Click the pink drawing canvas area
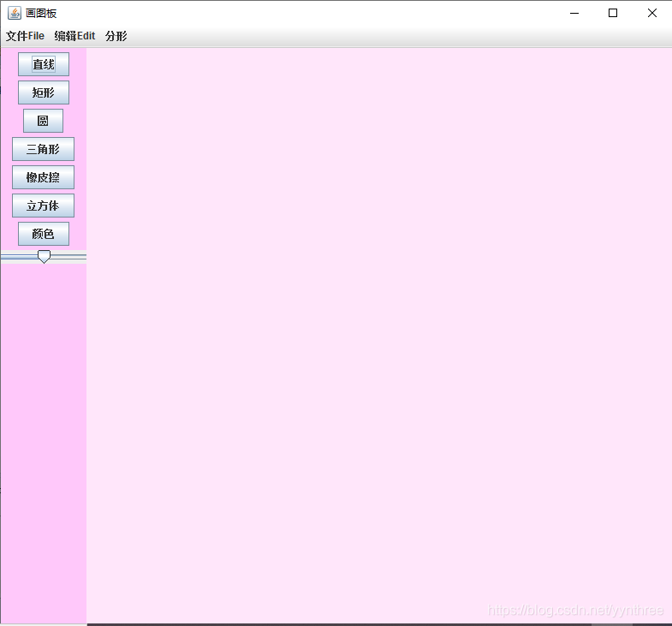 (379, 336)
